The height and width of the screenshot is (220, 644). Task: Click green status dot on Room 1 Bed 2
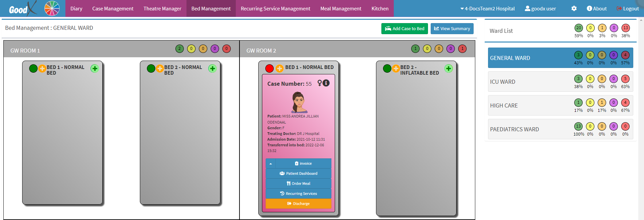(151, 68)
